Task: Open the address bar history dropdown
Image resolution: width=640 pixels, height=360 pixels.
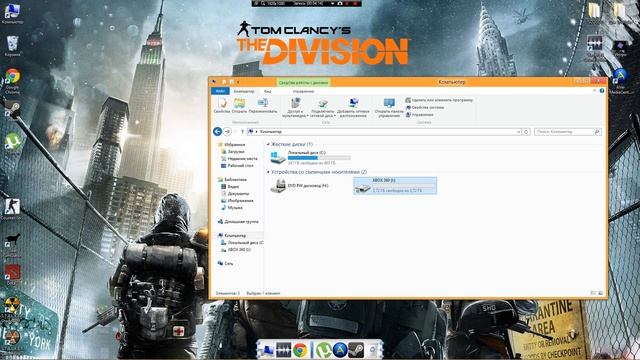Action: click(518, 132)
